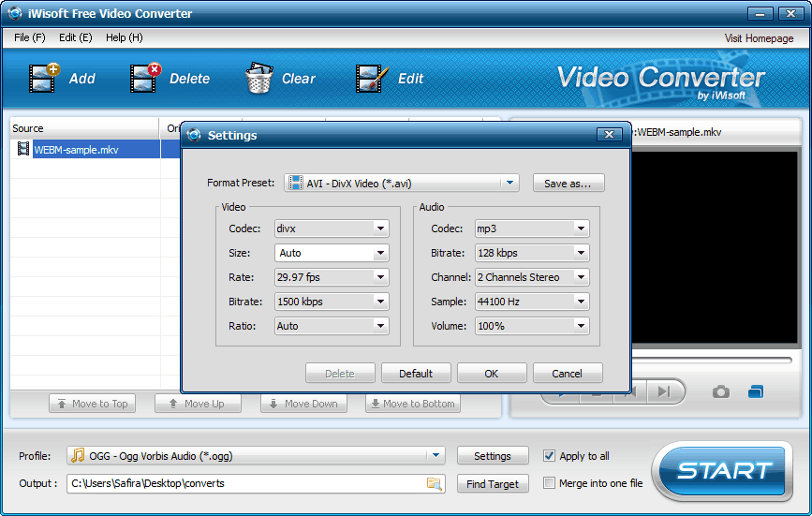The width and height of the screenshot is (812, 516).
Task: Toggle the Apply to all checkbox
Action: tap(549, 455)
